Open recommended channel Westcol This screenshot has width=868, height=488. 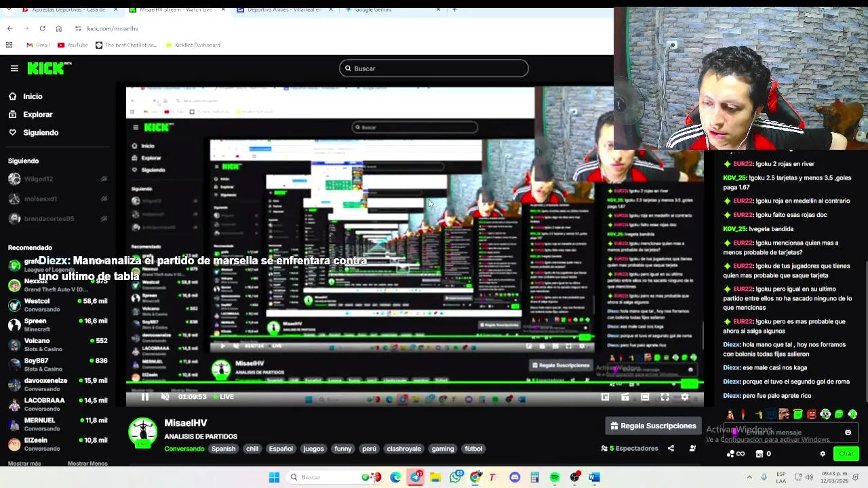pos(58,305)
